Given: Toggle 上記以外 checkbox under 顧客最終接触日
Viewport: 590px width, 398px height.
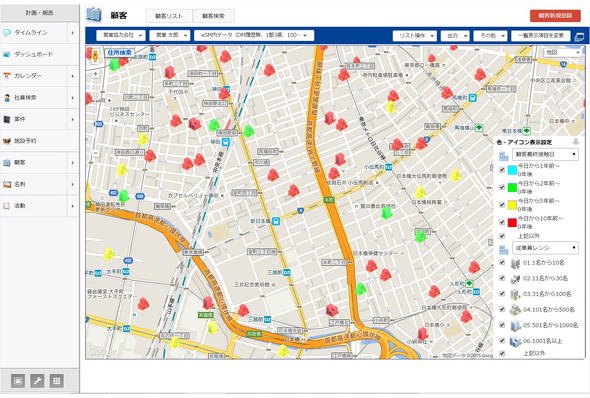Looking at the screenshot, I should [x=502, y=236].
